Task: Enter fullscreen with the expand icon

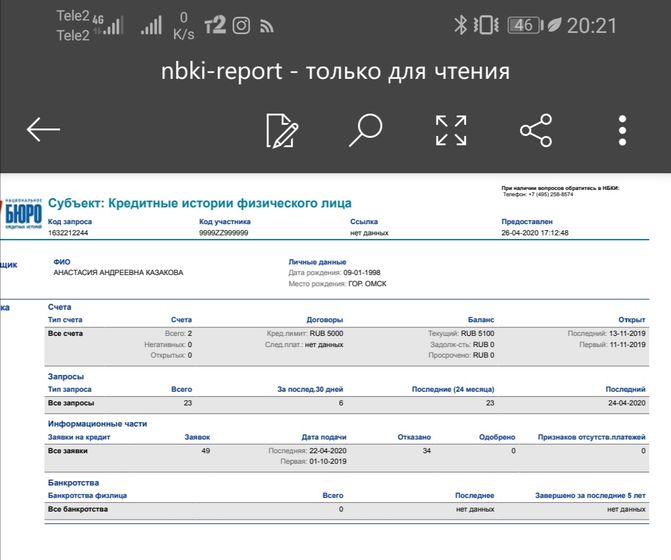Action: coord(451,130)
